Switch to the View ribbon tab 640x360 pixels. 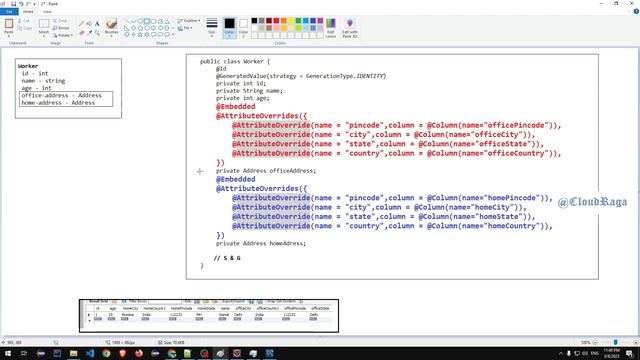click(x=47, y=12)
